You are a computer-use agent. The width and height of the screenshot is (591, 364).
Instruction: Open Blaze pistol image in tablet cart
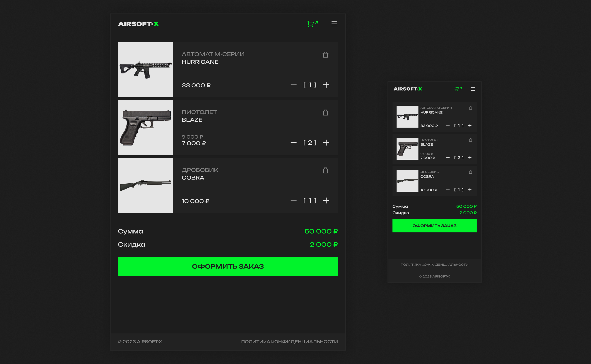(145, 128)
